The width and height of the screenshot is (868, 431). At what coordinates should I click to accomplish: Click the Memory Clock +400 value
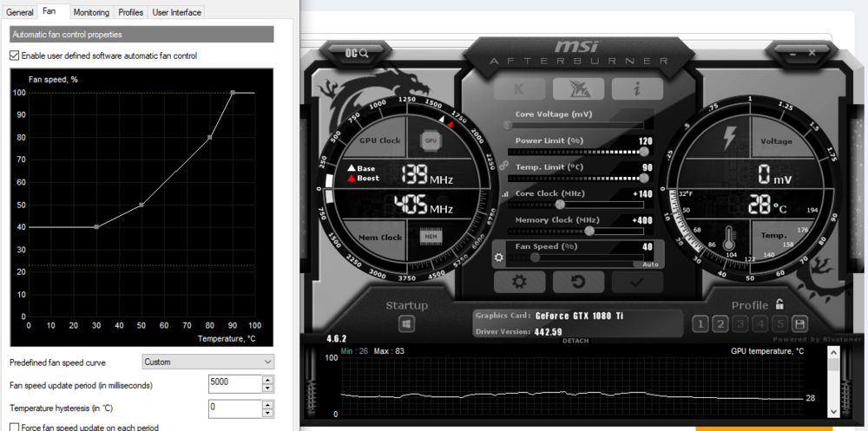click(x=642, y=220)
